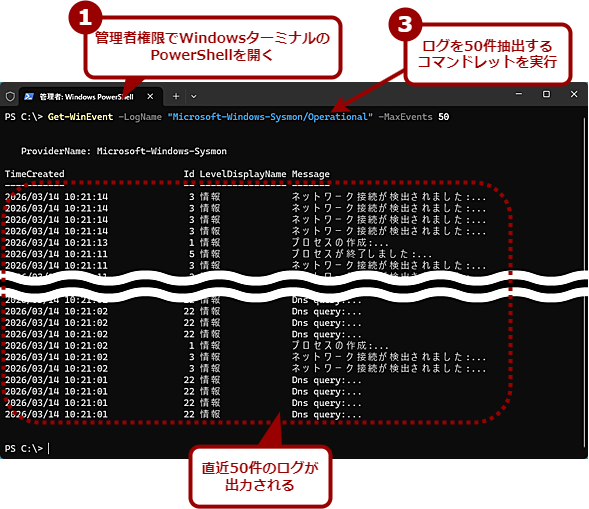Expand the new tab profile dropdown
The width and height of the screenshot is (589, 509).
193,97
